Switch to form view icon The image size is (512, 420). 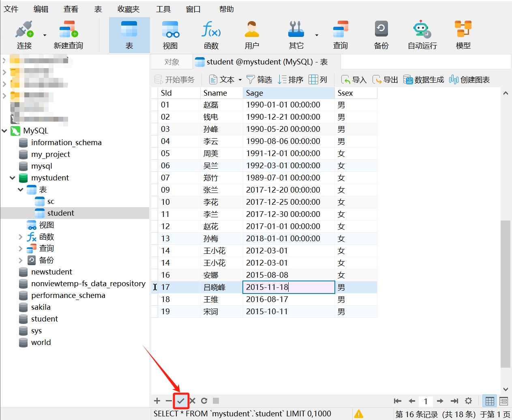tap(503, 401)
